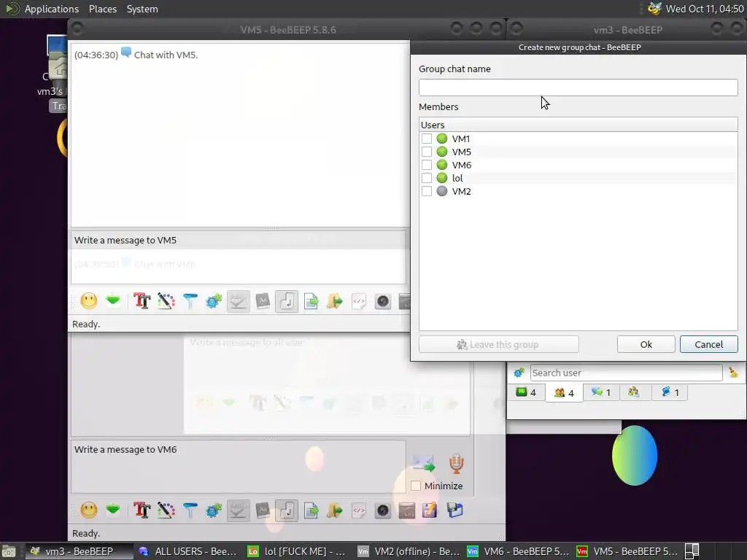Check VM1 in members list
The width and height of the screenshot is (747, 560).
[x=426, y=139]
